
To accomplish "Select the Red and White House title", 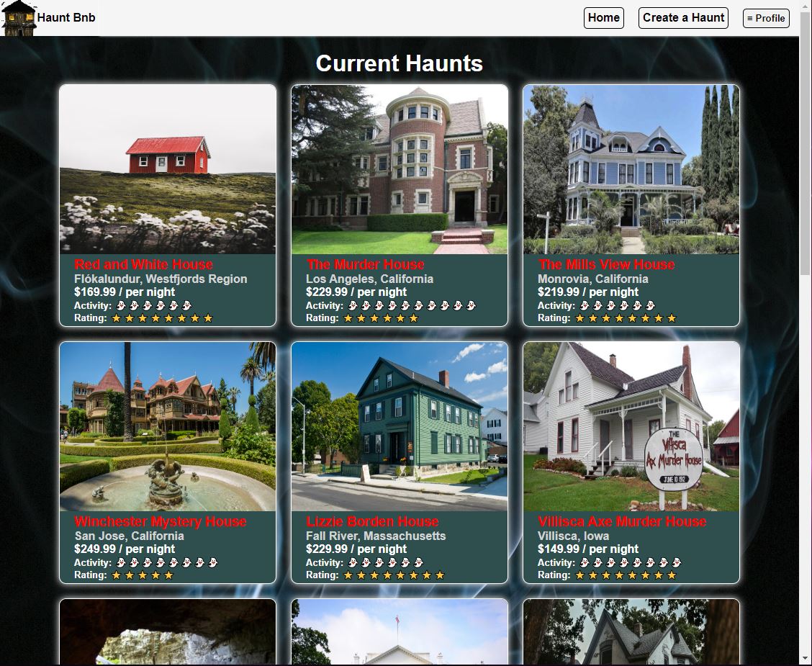I will coord(143,265).
